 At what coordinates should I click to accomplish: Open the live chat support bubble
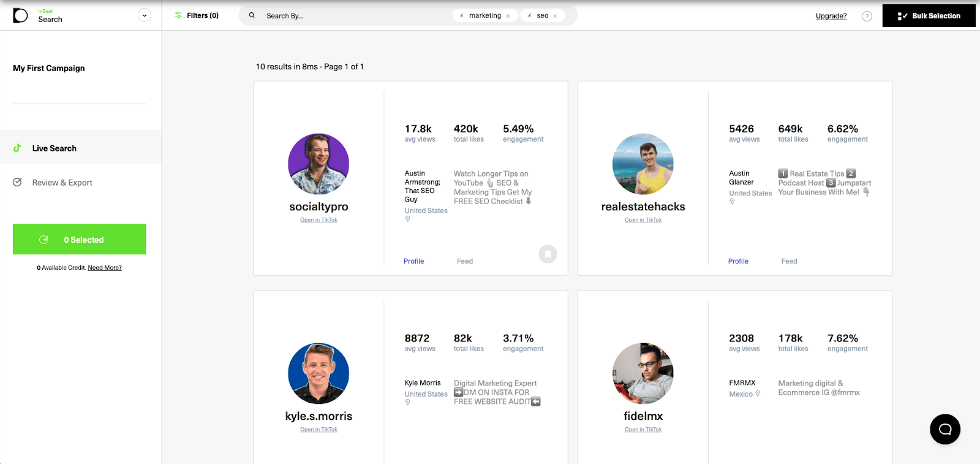point(944,429)
